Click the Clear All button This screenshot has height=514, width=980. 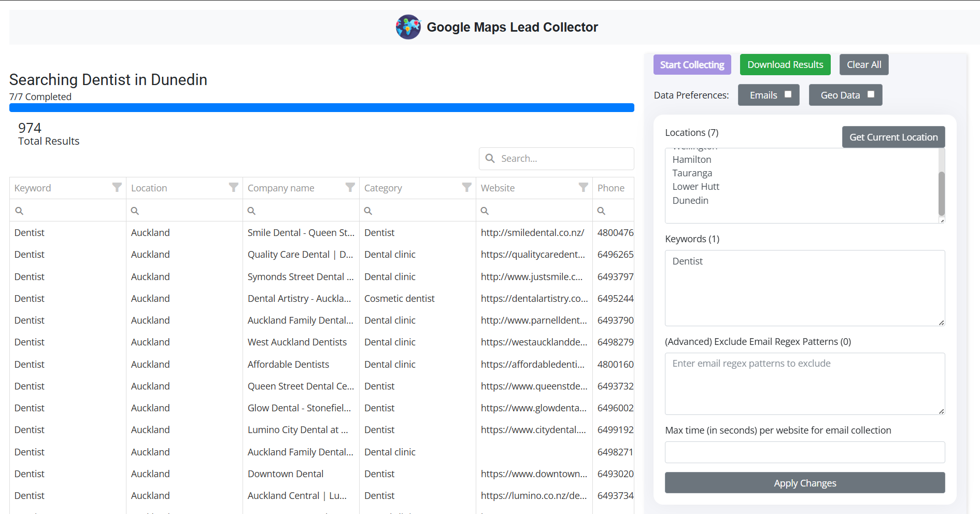pos(864,65)
